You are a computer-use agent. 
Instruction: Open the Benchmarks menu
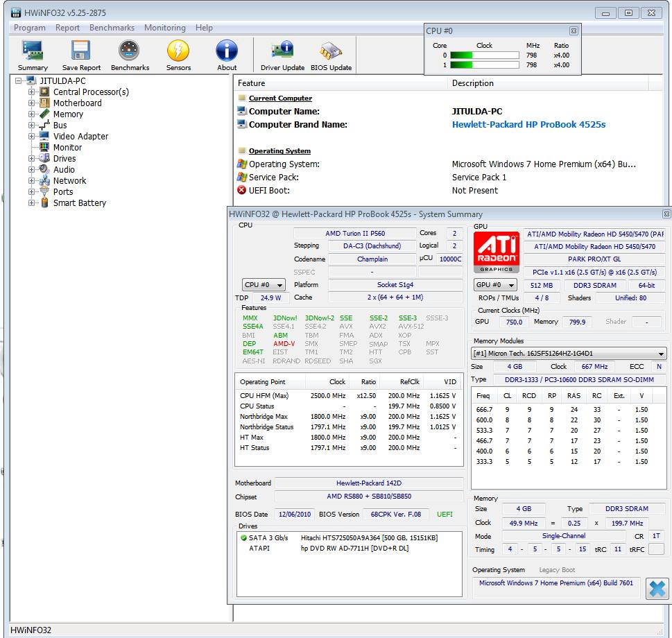coord(112,28)
